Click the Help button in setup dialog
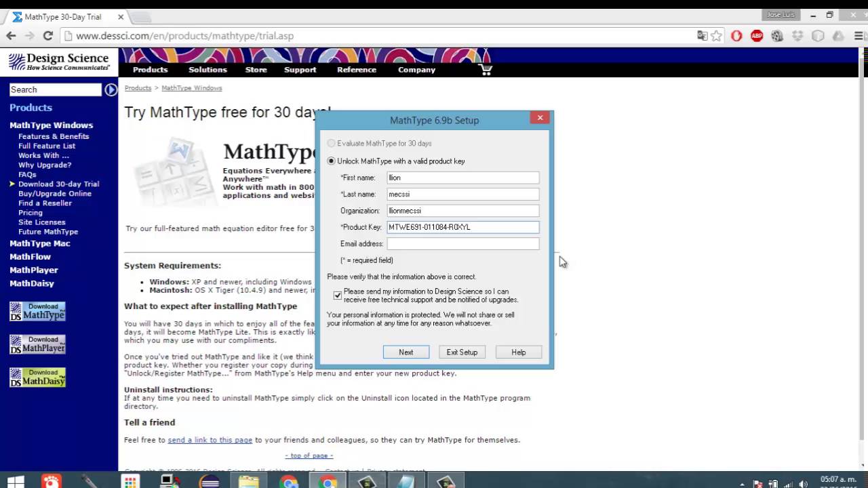 click(518, 352)
